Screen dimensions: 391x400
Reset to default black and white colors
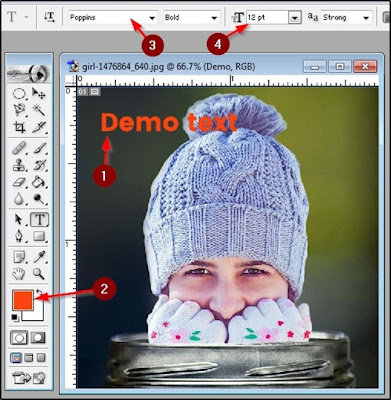click(x=14, y=318)
